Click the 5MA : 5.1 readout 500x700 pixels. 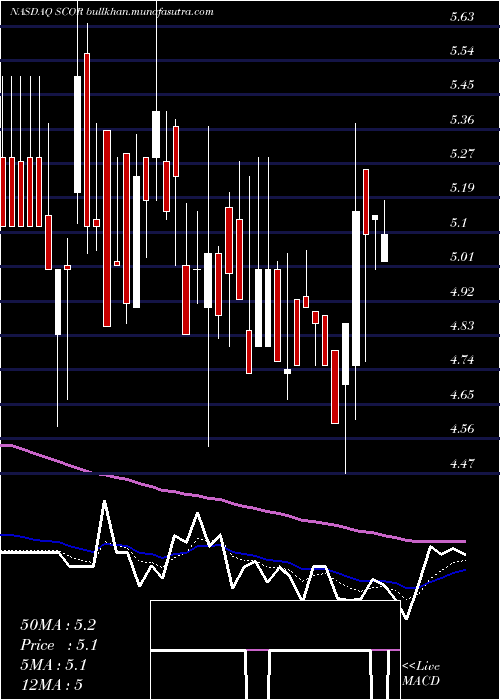(x=54, y=665)
